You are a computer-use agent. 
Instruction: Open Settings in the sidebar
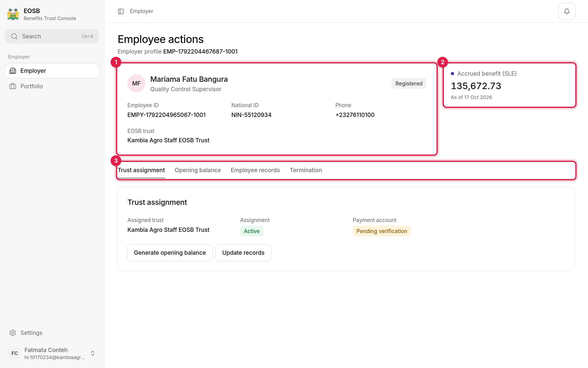click(x=52, y=333)
